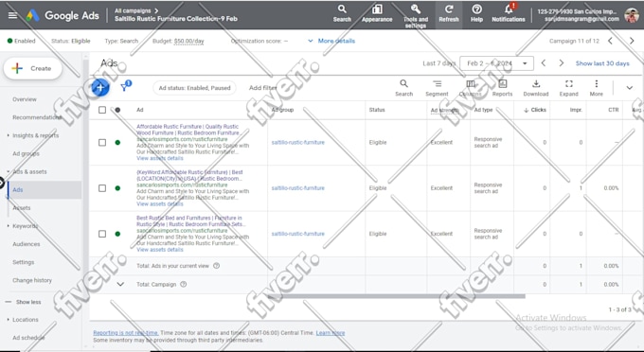Open the Feb 2 date range dropdown
Image resolution: width=644 pixels, height=352 pixels.
(x=496, y=63)
